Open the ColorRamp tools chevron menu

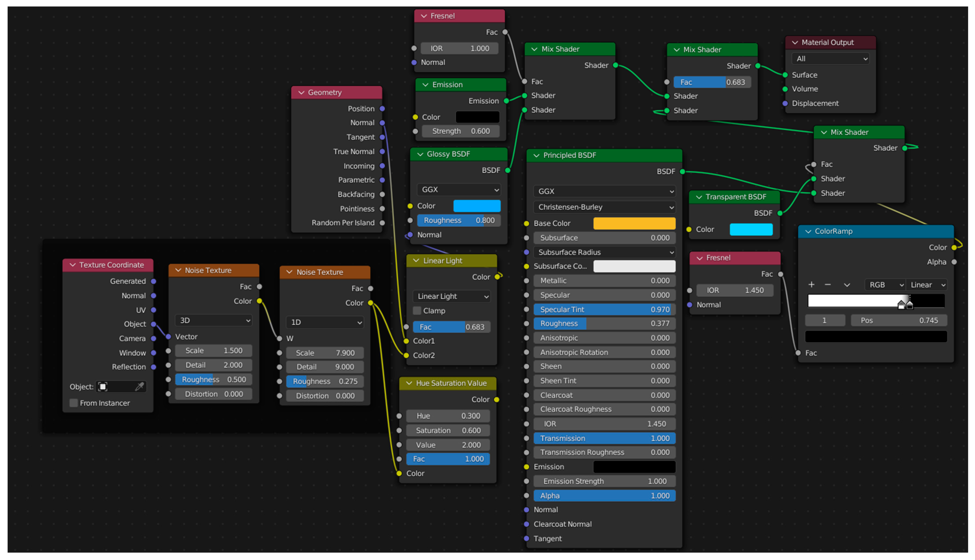click(847, 285)
